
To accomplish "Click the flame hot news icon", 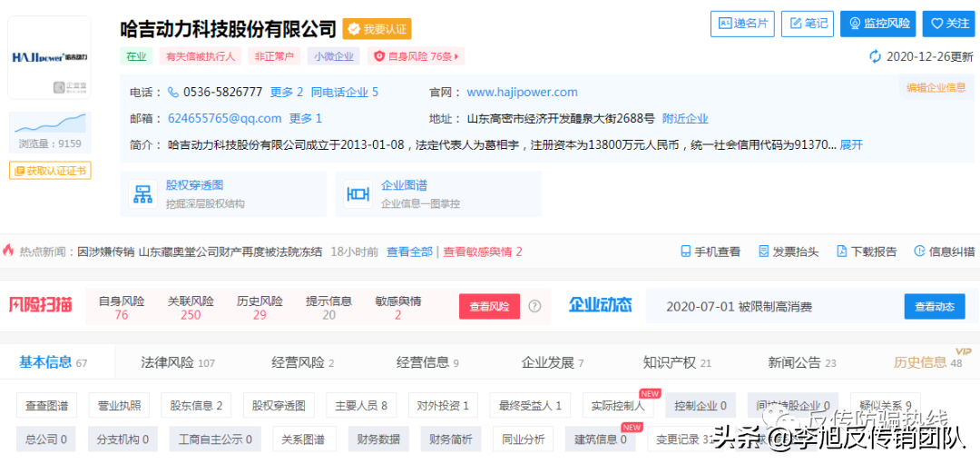I will (8, 251).
